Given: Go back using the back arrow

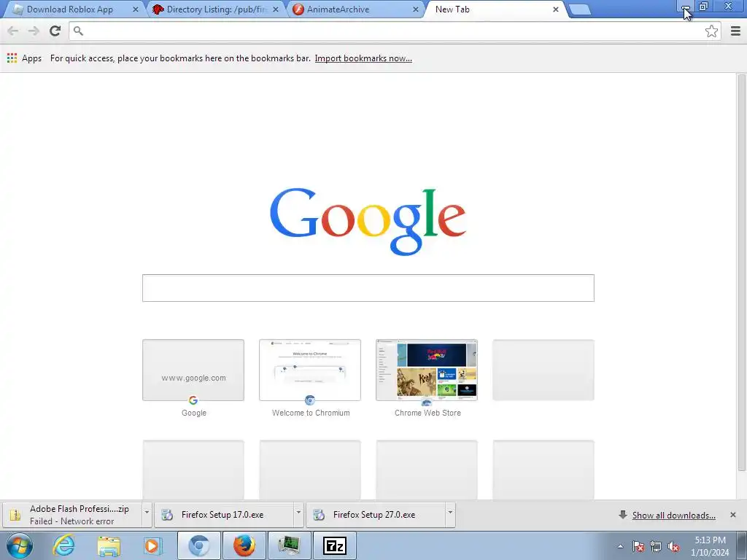Looking at the screenshot, I should tap(13, 31).
